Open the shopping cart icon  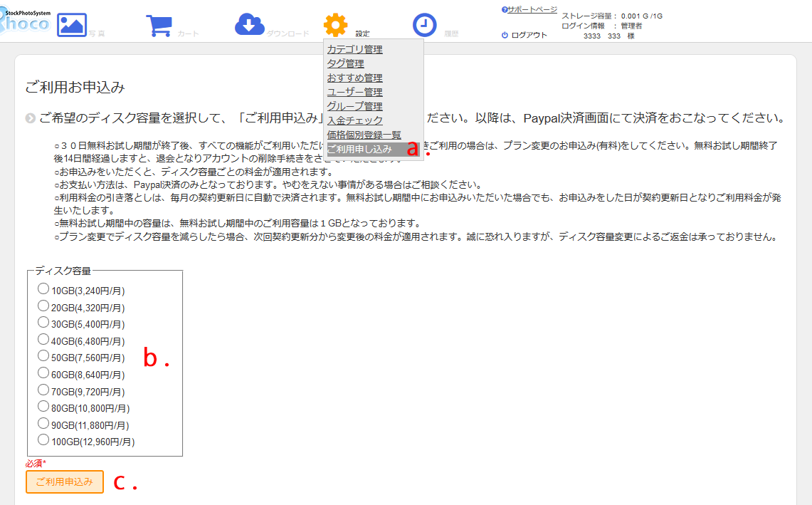(x=159, y=25)
